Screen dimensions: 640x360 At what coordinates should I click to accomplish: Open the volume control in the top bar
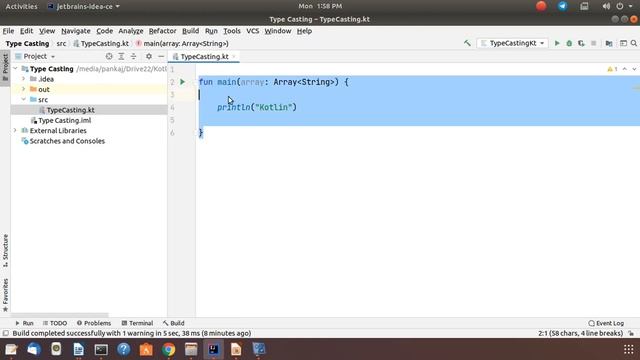(x=606, y=6)
